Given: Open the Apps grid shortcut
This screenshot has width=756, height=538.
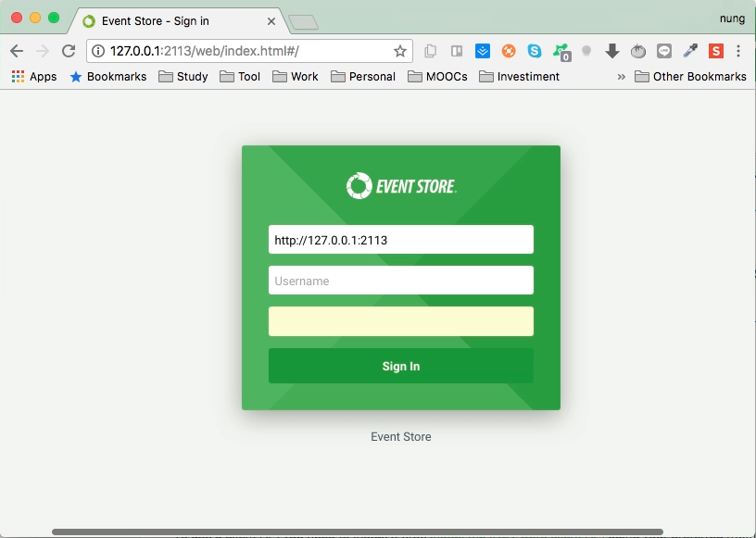Looking at the screenshot, I should pos(33,77).
